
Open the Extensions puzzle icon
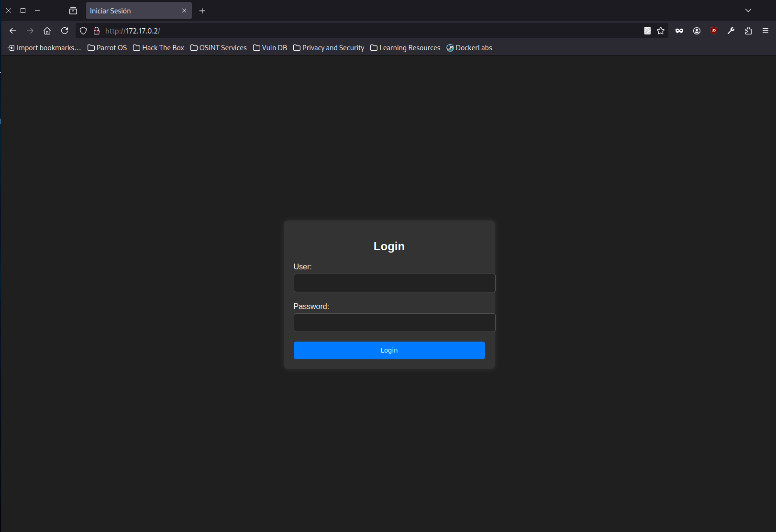748,31
